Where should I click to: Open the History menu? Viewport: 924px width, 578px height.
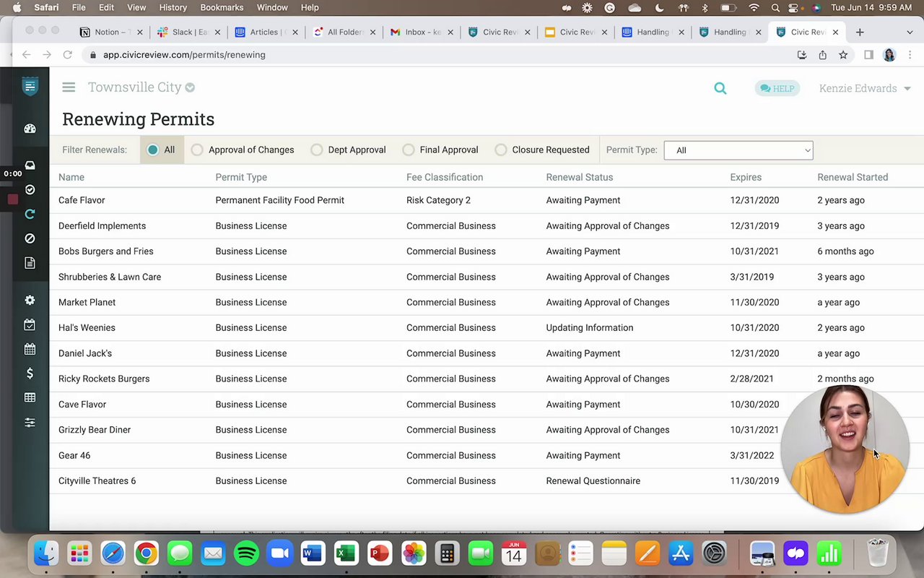pos(173,7)
